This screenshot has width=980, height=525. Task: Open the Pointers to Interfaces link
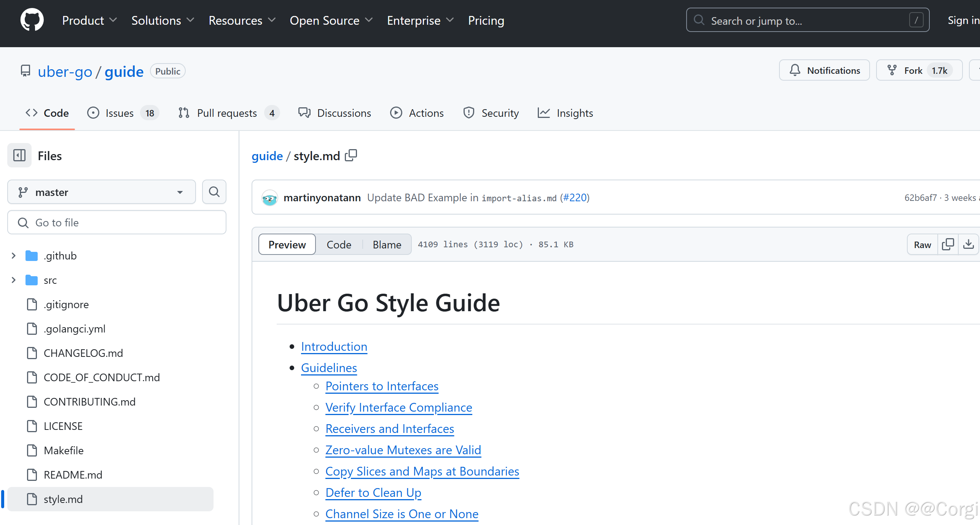(382, 386)
